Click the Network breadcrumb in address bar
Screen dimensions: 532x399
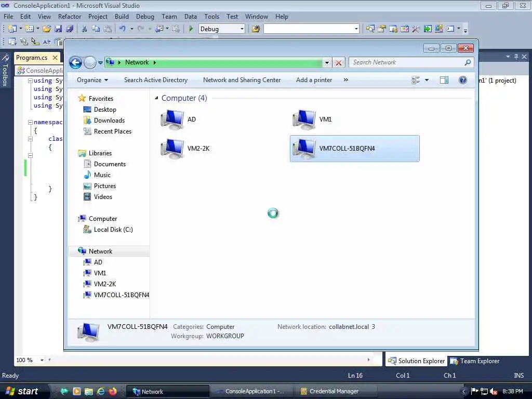pos(137,62)
